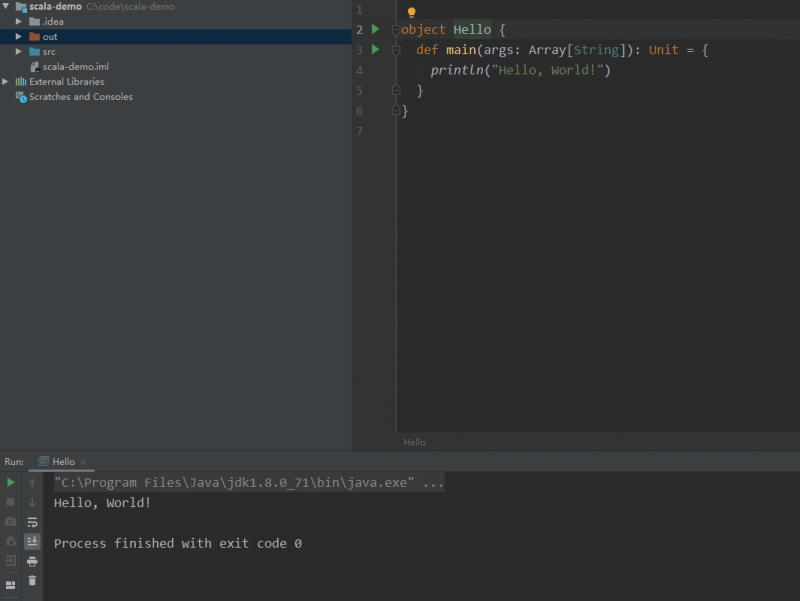
Task: Click the run gutter arrow next to def main
Action: pos(376,49)
